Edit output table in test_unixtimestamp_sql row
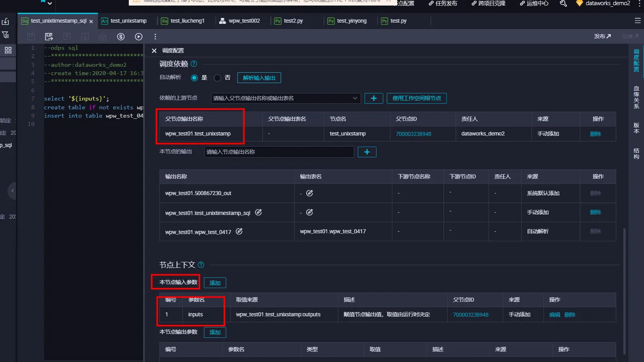 point(310,213)
